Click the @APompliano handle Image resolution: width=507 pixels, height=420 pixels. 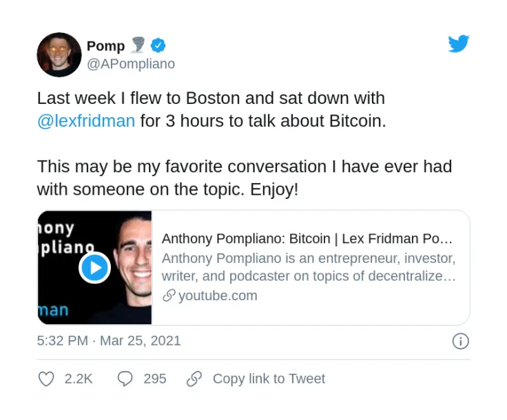pos(131,64)
